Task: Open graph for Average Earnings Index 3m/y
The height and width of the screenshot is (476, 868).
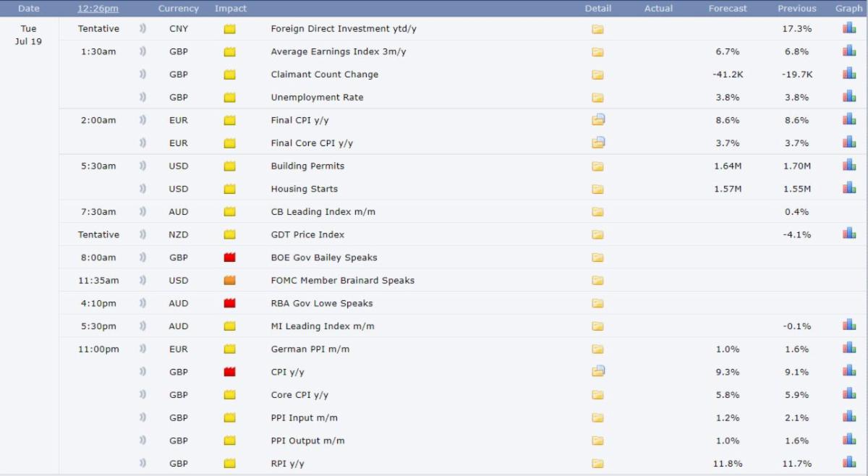Action: (x=849, y=51)
